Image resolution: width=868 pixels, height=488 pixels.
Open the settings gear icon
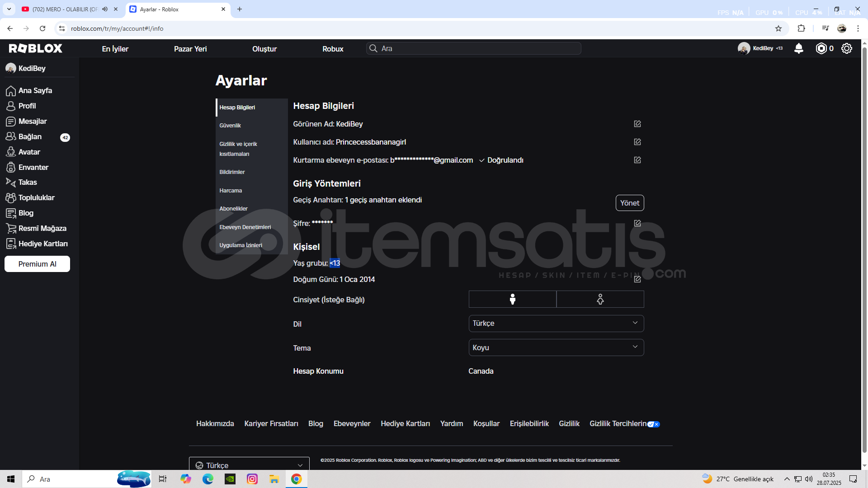(847, 48)
